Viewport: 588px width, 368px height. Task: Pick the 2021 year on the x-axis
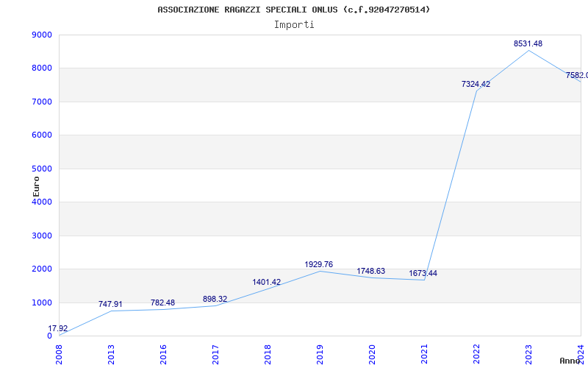point(424,353)
